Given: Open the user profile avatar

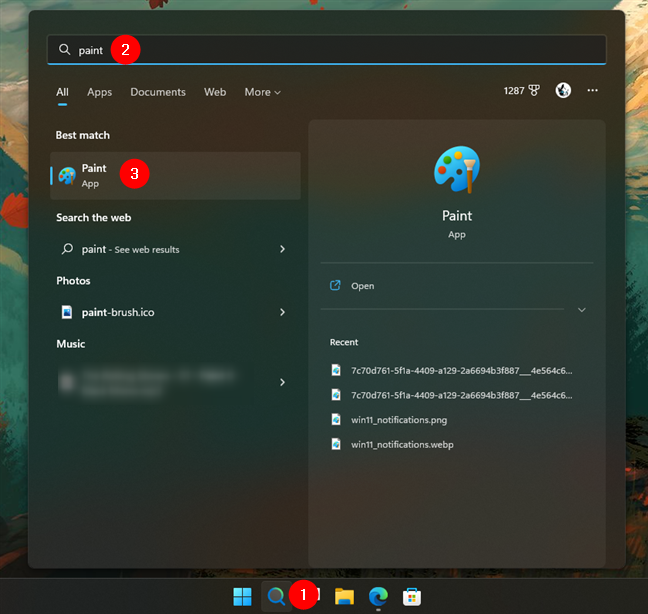Looking at the screenshot, I should click(563, 90).
